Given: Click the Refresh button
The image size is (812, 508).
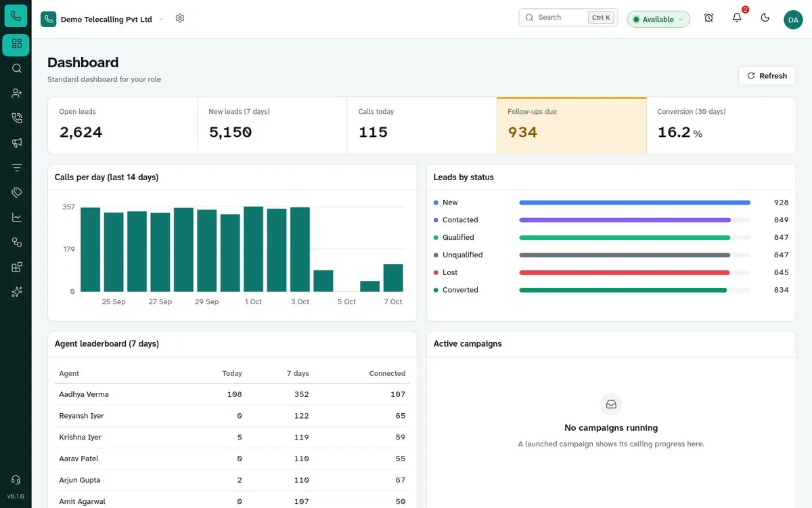Looking at the screenshot, I should (x=767, y=76).
